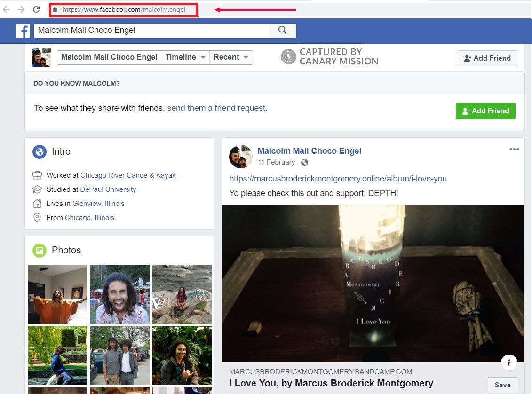Click the info icon on link preview
The image size is (532, 394).
tap(509, 362)
